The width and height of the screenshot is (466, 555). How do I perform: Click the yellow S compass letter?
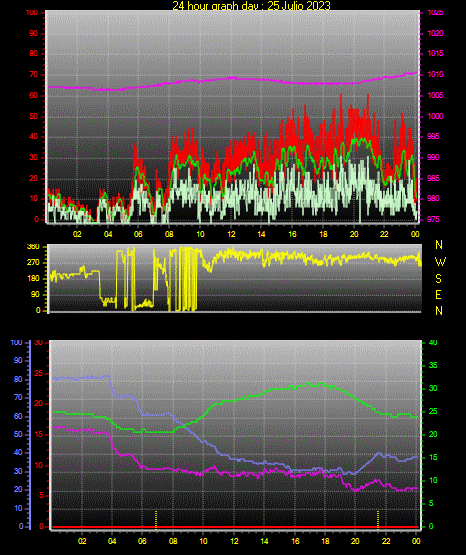pos(438,279)
